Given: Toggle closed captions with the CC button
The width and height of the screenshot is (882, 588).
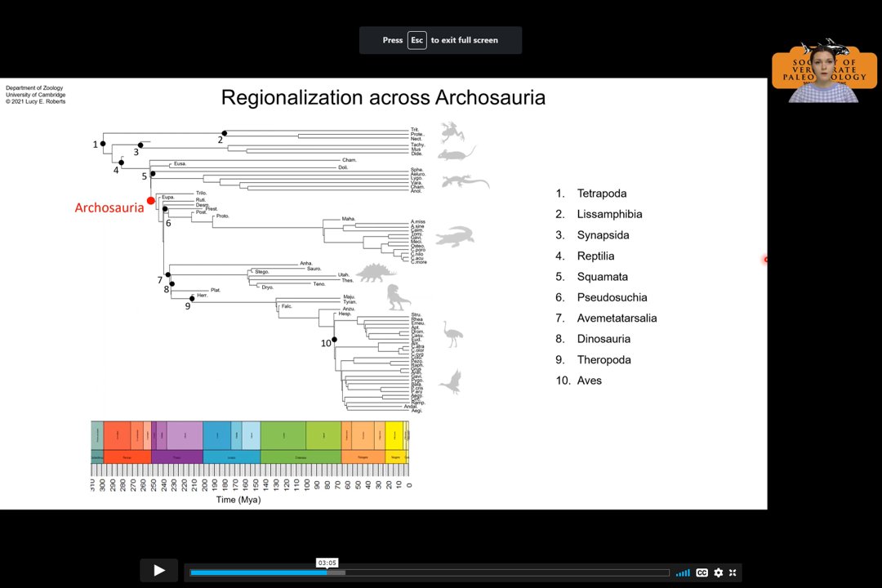Looking at the screenshot, I should point(702,572).
